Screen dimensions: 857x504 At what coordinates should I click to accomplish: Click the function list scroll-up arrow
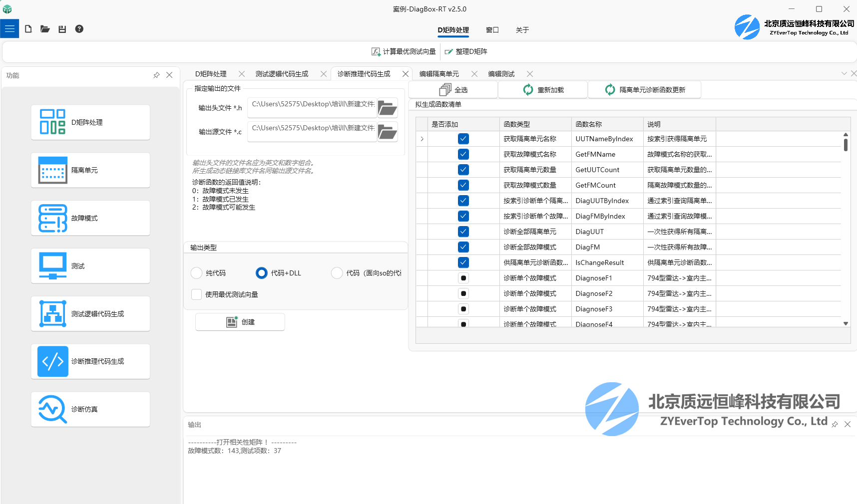846,134
